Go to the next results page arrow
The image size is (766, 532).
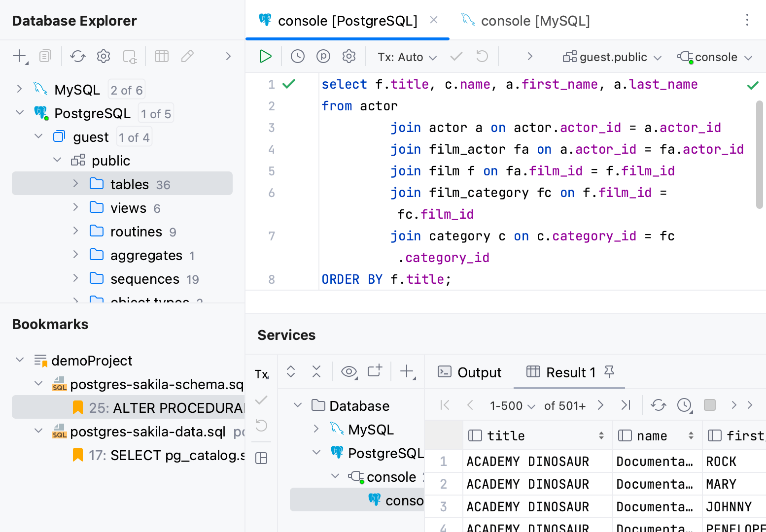tap(600, 405)
